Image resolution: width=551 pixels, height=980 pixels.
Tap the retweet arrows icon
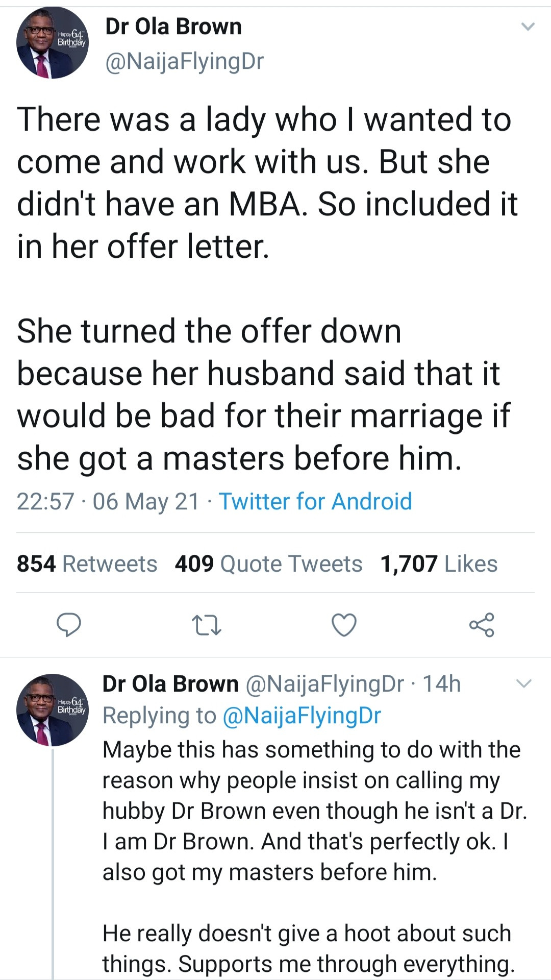point(206,625)
